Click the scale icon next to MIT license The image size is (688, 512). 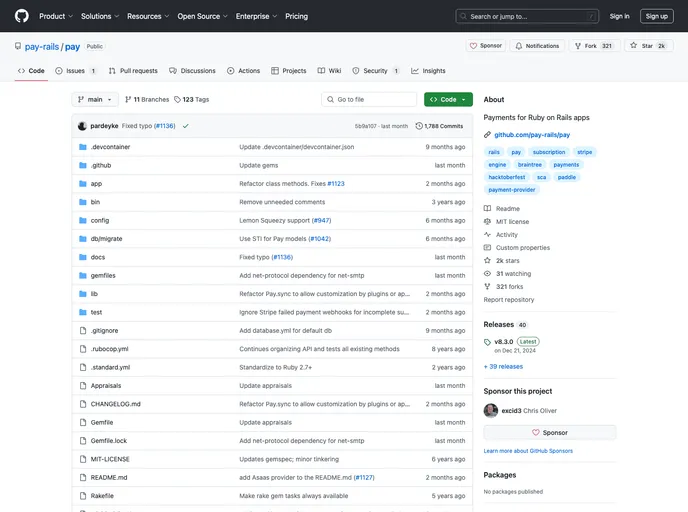click(x=487, y=222)
